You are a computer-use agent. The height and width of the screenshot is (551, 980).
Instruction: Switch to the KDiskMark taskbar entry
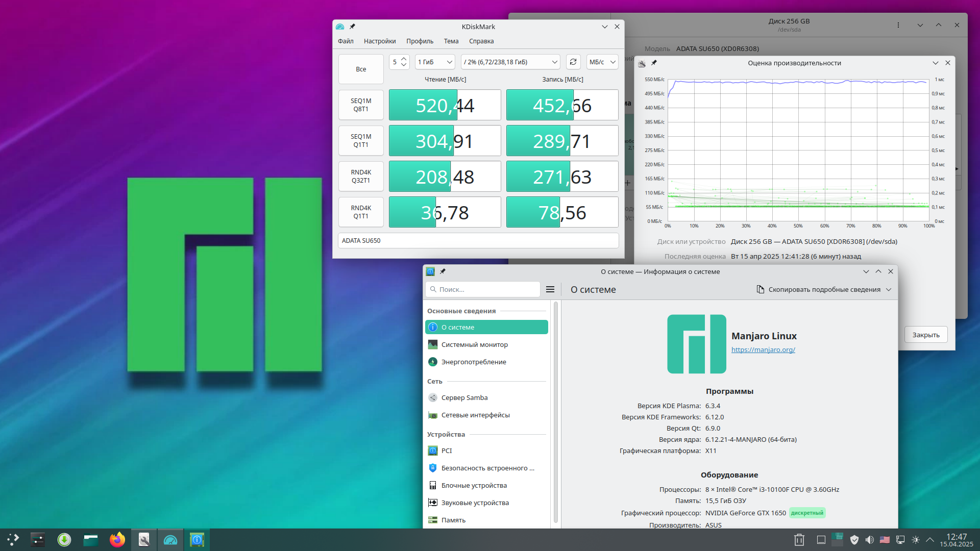pyautogui.click(x=170, y=539)
